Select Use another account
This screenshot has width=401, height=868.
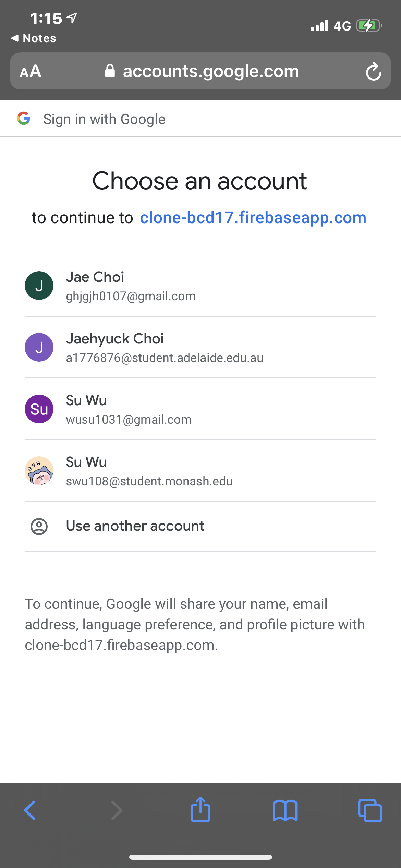[x=135, y=526]
